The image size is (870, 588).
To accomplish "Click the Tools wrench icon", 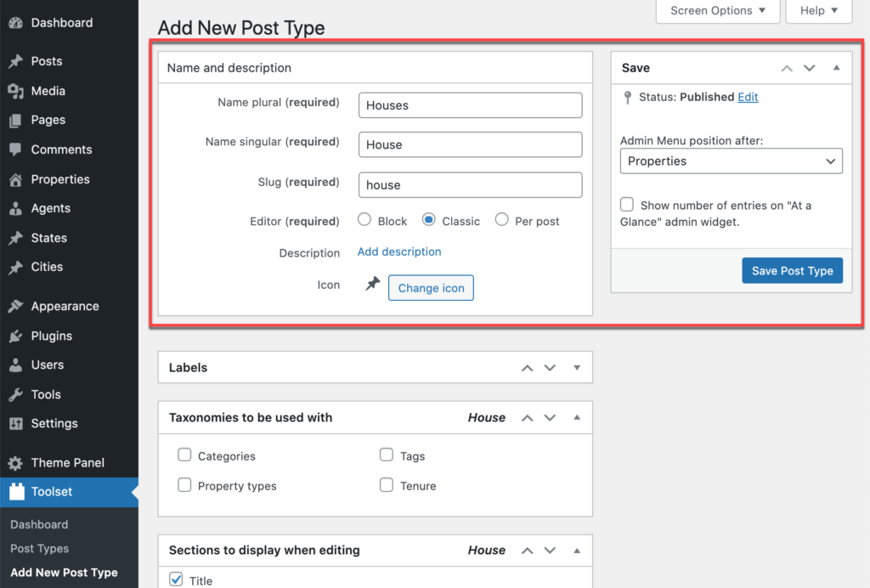I will coord(15,394).
